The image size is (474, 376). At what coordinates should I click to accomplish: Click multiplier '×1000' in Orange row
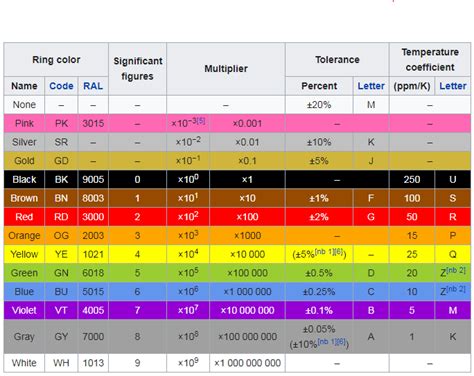pyautogui.click(x=247, y=235)
